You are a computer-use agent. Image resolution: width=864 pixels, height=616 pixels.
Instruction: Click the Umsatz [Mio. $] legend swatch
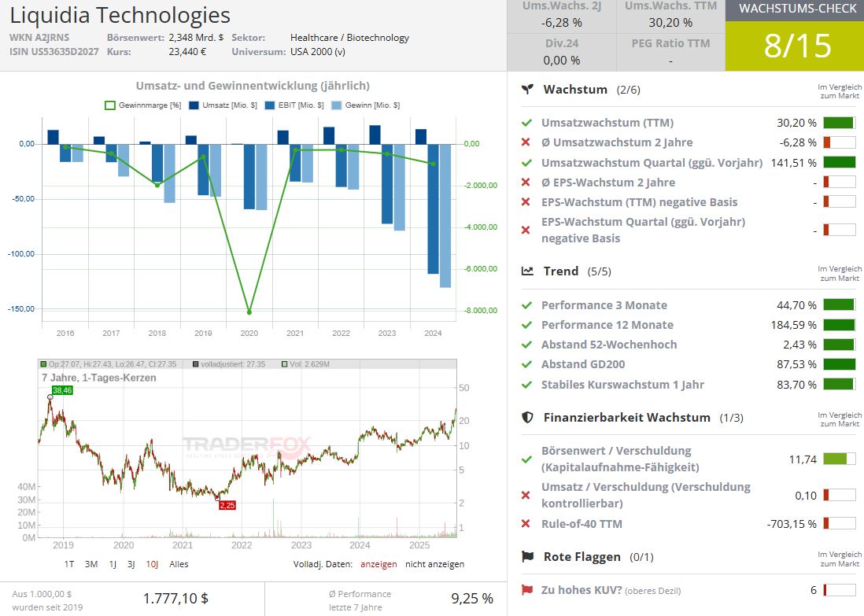194,105
